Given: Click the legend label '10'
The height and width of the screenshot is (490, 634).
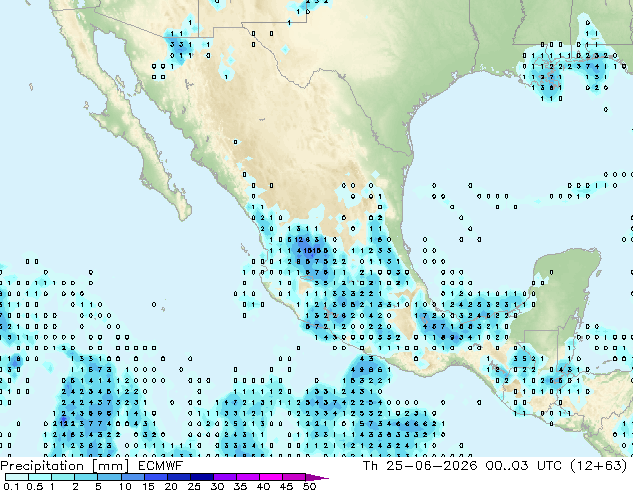Looking at the screenshot, I should point(125,486).
